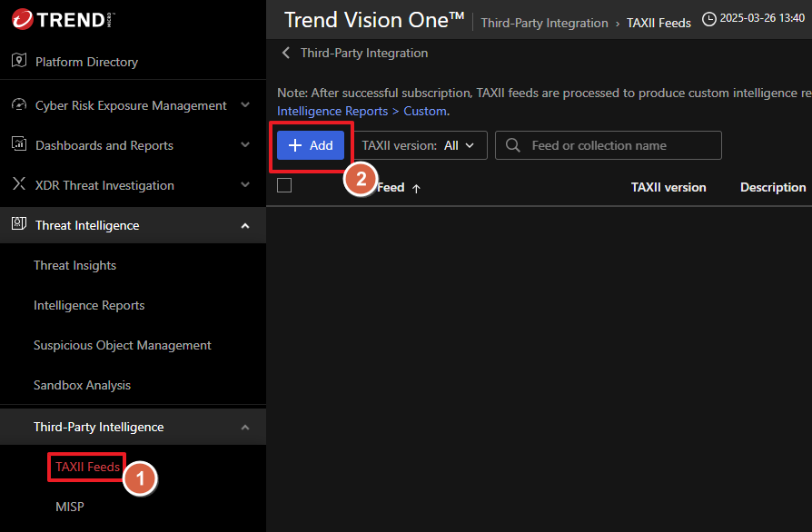812x532 pixels.
Task: Follow the Intelligence Reports > Custom link
Action: click(x=361, y=111)
